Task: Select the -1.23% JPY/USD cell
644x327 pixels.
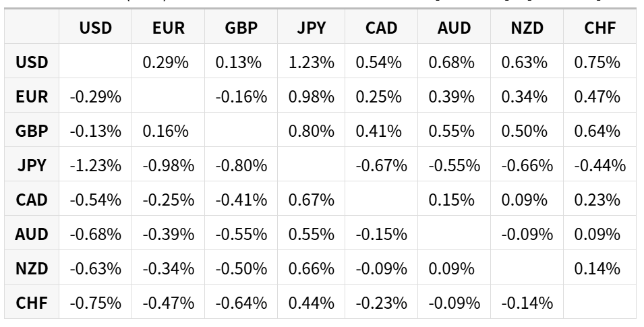Action: click(x=95, y=165)
